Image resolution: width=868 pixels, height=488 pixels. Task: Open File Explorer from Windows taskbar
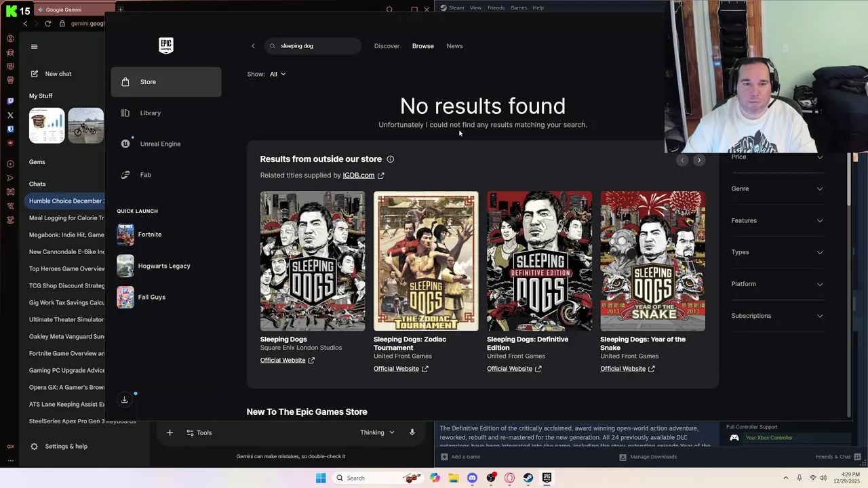pos(454,478)
